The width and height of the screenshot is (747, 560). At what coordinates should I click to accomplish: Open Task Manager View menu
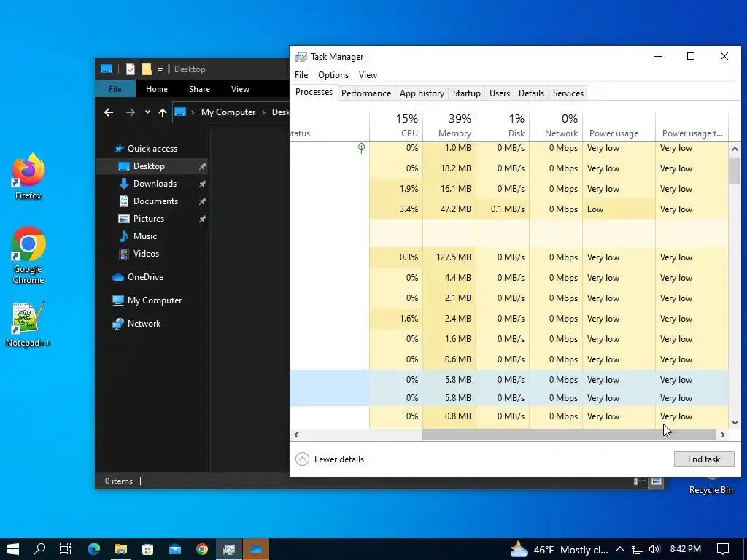pyautogui.click(x=368, y=75)
